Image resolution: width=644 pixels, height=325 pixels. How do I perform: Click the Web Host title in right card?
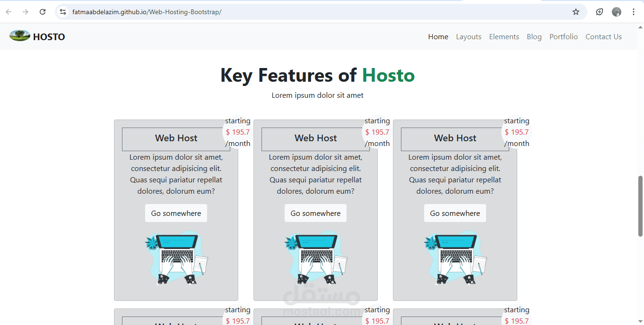(x=455, y=138)
